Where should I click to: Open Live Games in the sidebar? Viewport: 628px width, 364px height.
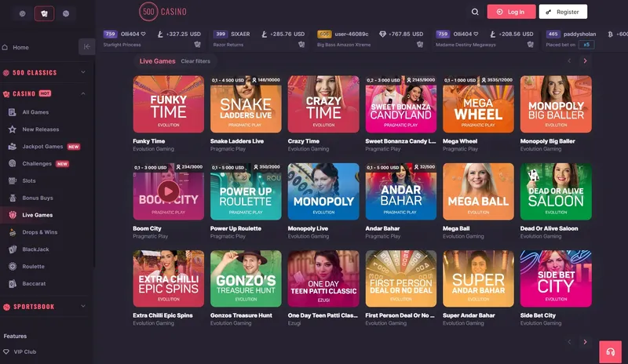click(x=38, y=215)
